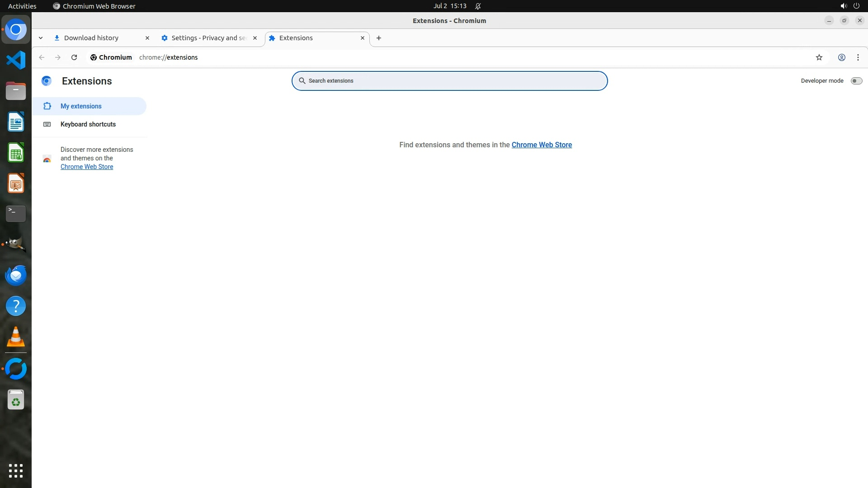Screen dimensions: 868x488
Task: Open Chrome Web Store link in main area
Action: pos(542,145)
